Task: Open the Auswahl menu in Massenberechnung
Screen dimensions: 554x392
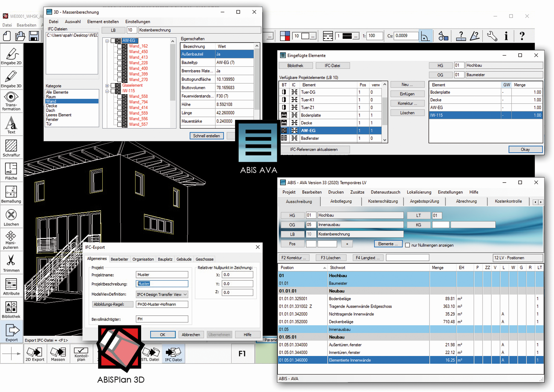Action: (x=73, y=22)
